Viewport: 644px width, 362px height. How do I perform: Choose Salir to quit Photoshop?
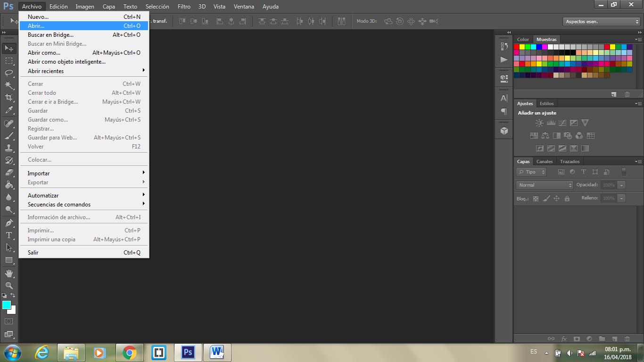[33, 253]
